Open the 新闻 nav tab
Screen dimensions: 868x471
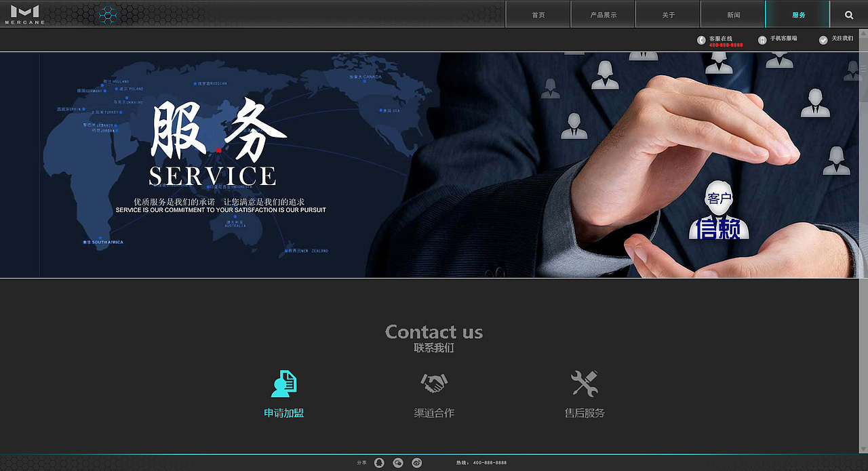pyautogui.click(x=733, y=14)
